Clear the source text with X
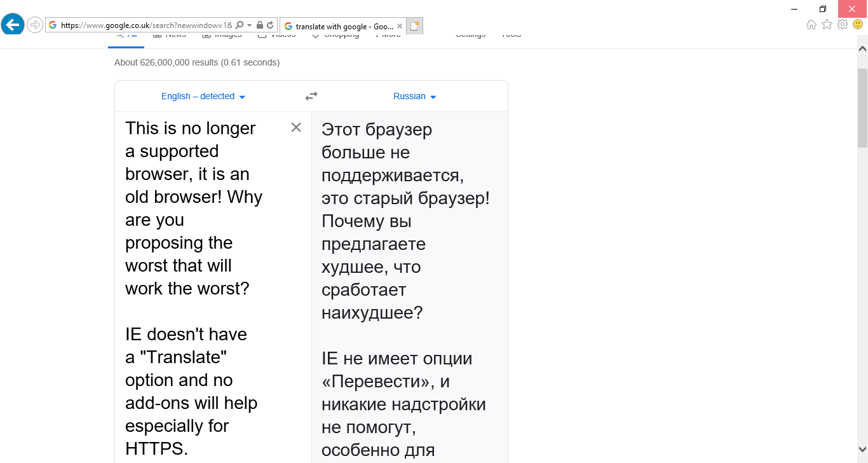868x463 pixels. 296,127
